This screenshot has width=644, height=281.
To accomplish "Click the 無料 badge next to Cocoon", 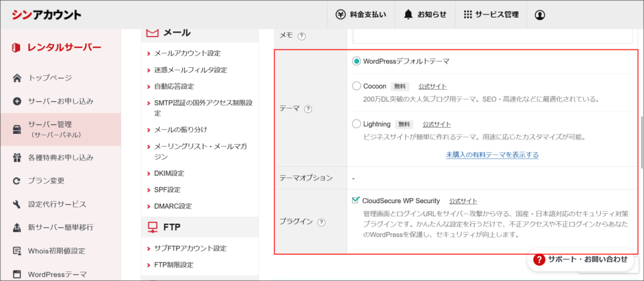I will coord(399,87).
